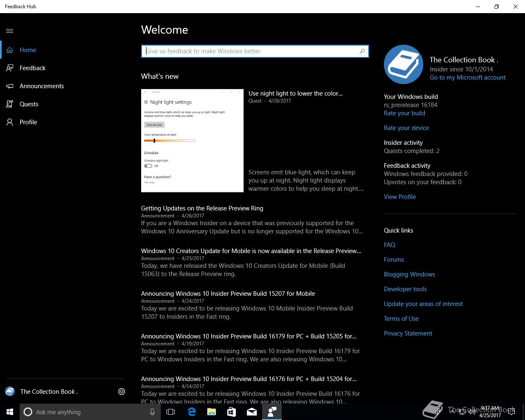
Task: Click the Home house icon
Action: (10, 50)
